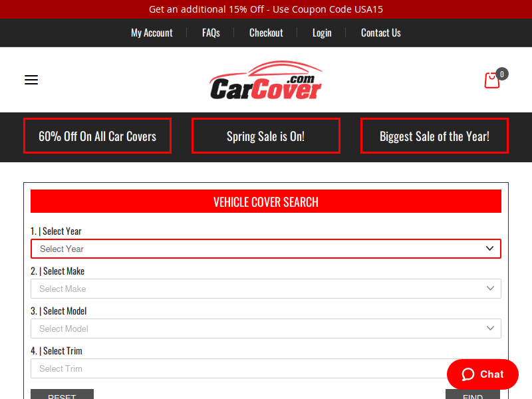This screenshot has height=399, width=532.
Task: Open the Contact Us page
Action: (x=380, y=33)
